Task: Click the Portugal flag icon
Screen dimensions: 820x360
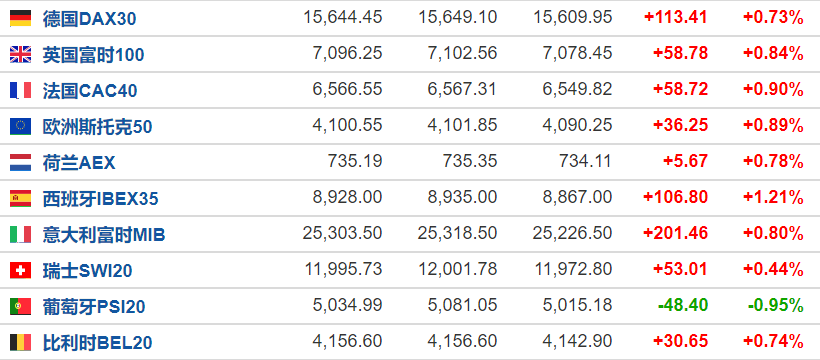Action: 20,307
